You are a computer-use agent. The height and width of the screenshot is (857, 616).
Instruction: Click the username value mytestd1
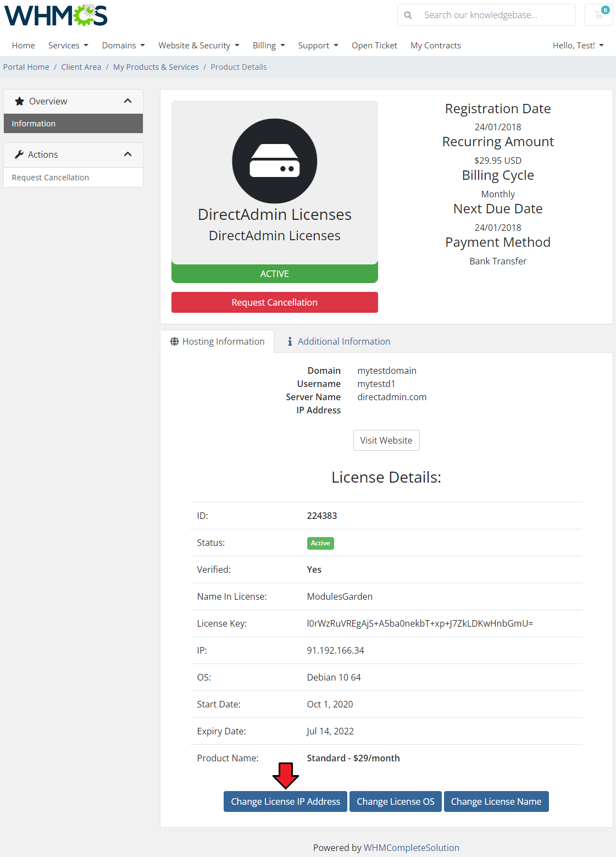[376, 384]
